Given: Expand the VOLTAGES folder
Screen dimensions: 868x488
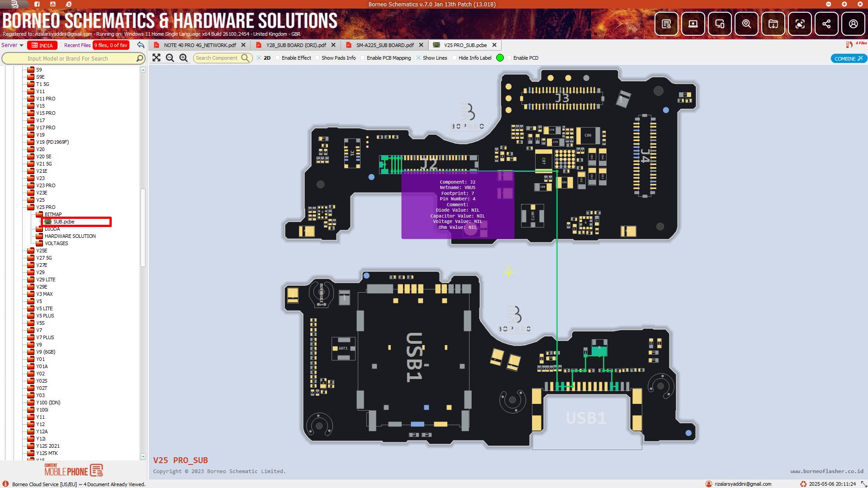Looking at the screenshot, I should coord(39,243).
